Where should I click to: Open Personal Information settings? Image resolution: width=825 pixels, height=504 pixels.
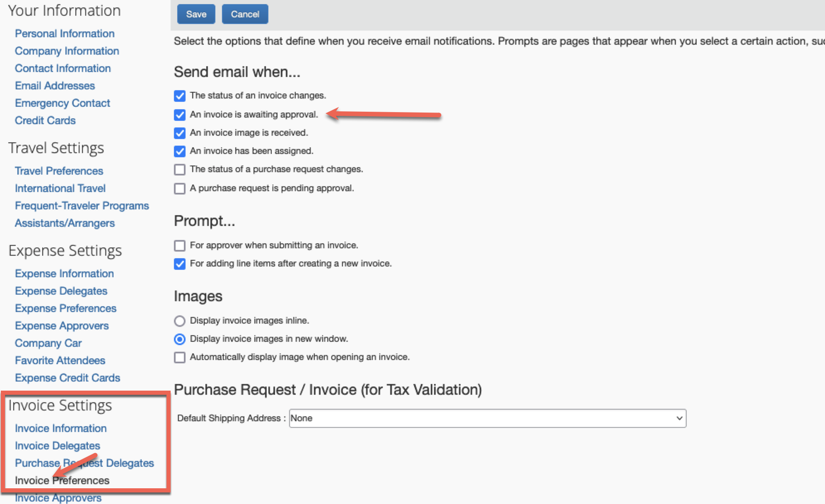(x=65, y=34)
